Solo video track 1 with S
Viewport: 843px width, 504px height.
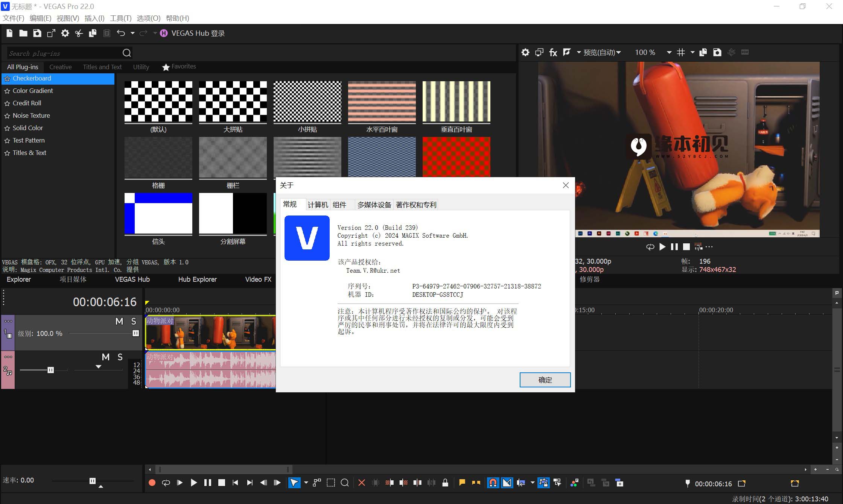[x=134, y=321]
